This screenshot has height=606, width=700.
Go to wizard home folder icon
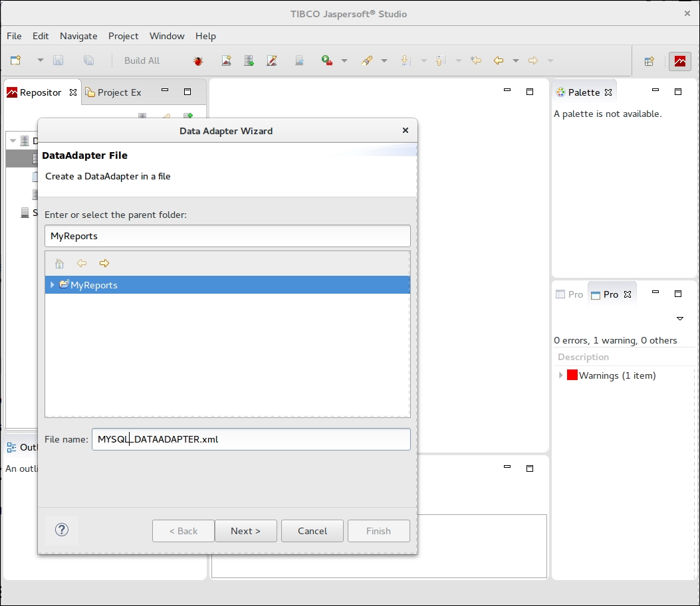[59, 263]
